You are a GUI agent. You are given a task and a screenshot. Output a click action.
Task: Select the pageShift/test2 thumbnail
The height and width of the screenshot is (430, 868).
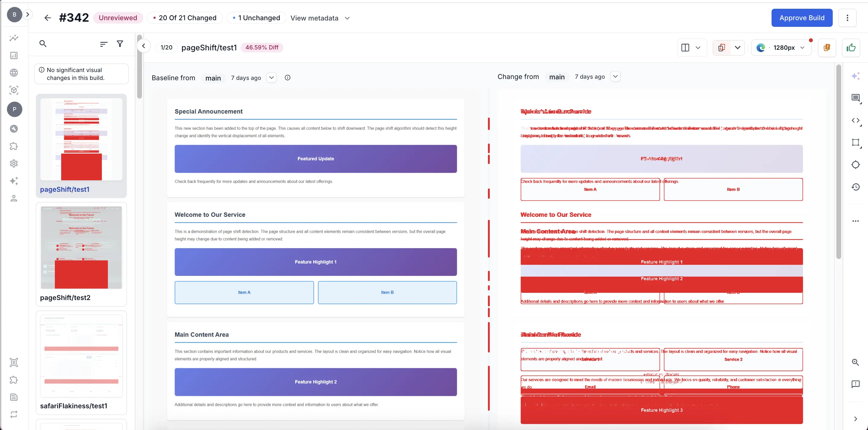(x=81, y=248)
